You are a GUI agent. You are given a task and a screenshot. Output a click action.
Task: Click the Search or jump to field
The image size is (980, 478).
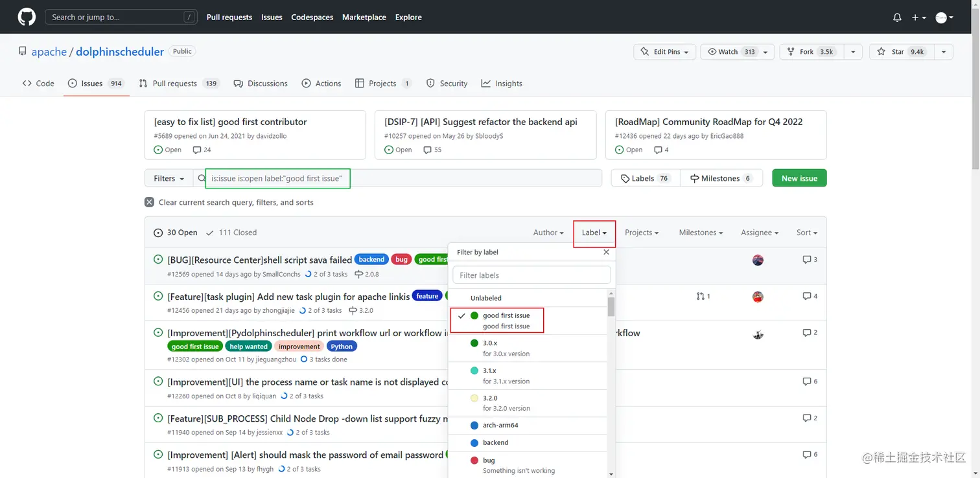click(x=121, y=17)
